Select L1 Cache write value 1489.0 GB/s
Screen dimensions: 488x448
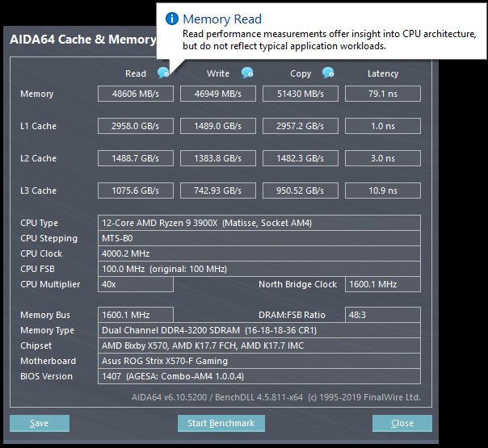point(218,126)
